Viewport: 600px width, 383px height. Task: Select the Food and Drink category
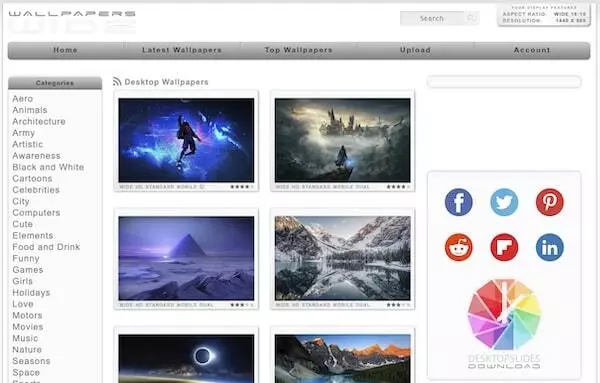click(46, 247)
